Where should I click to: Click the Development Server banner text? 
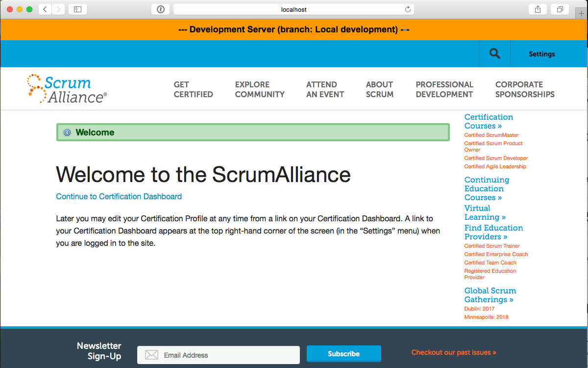tap(294, 29)
